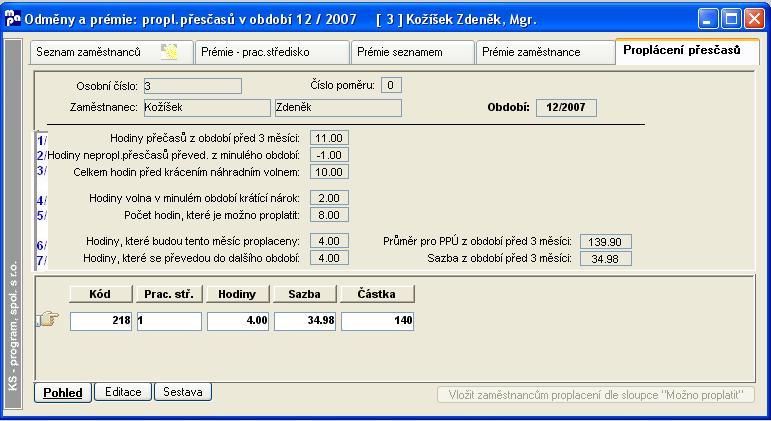Click the Částka column header
The height and width of the screenshot is (421, 771).
coord(377,294)
